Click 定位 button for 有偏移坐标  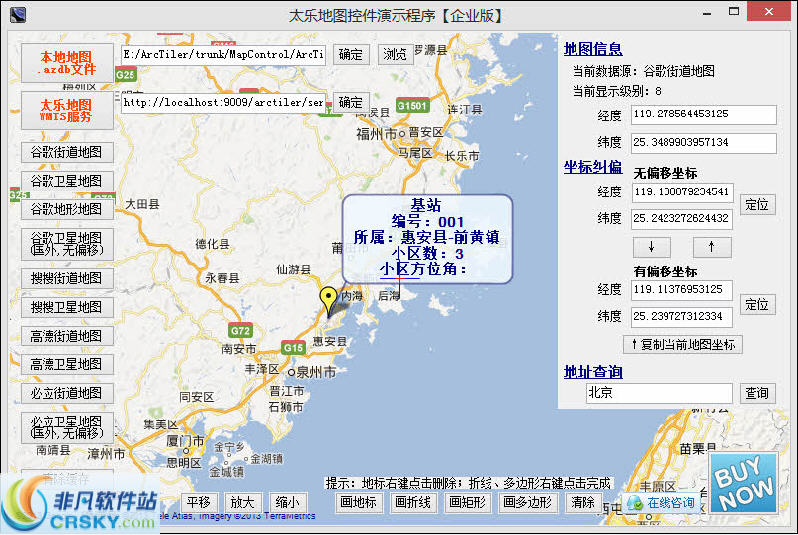pyautogui.click(x=757, y=304)
